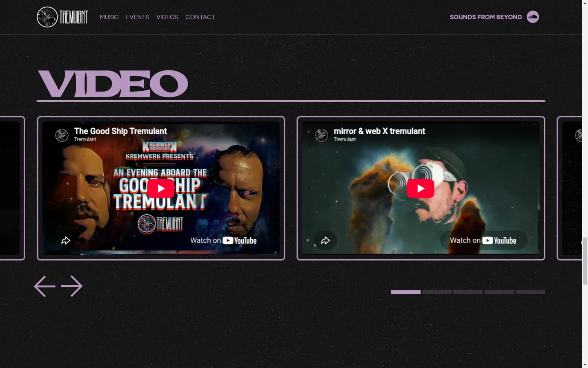The image size is (588, 368).
Task: Open the MUSIC nav link
Action: pyautogui.click(x=109, y=17)
